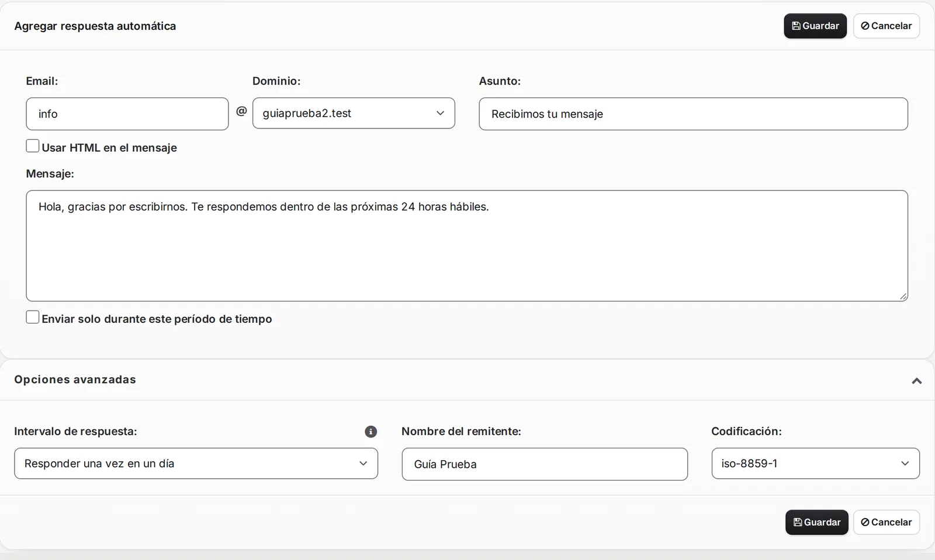
Task: Click the Asunto field Recibimos tu mensaje
Action: pos(693,114)
